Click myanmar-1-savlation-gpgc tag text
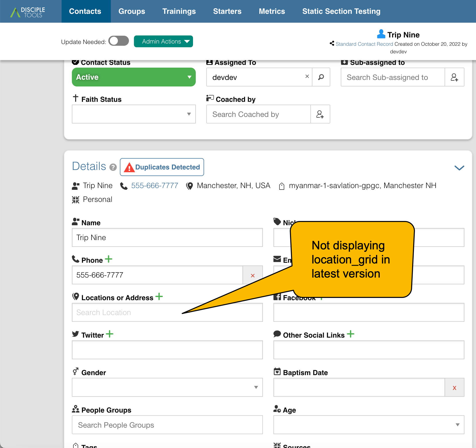 pos(334,186)
